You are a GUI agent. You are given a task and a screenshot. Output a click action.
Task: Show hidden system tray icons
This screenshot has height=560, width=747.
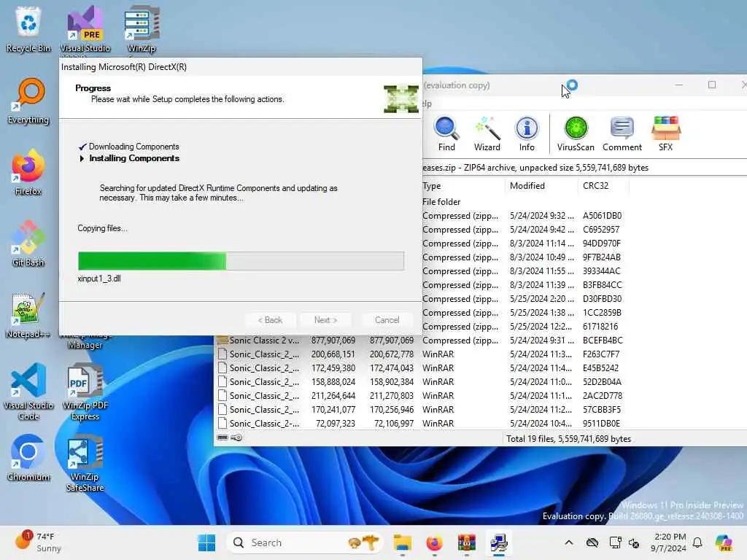569,542
